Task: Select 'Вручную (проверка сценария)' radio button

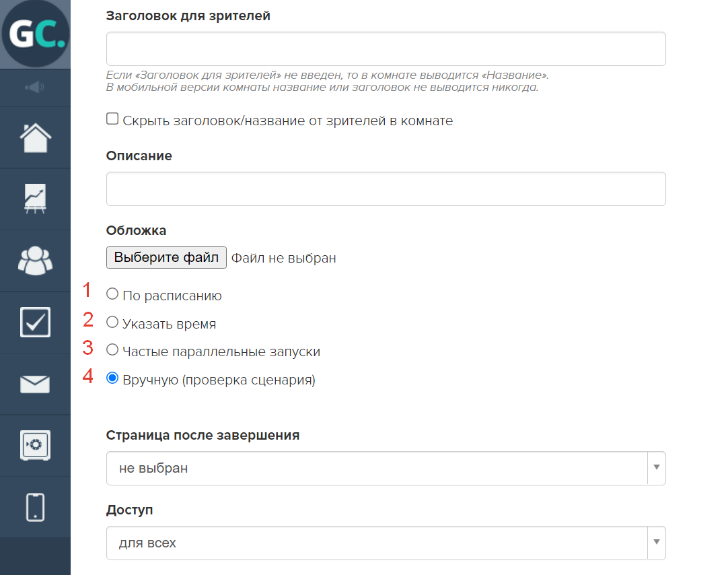Action: tap(112, 378)
